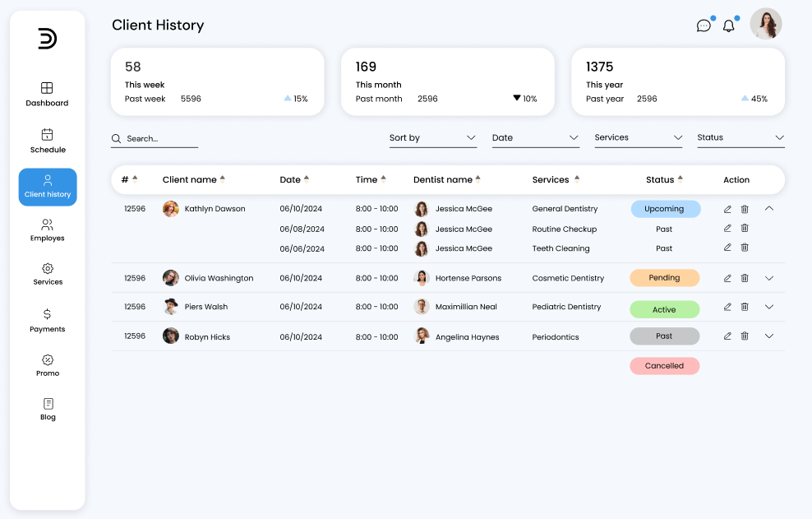
Task: Expand Olivia Washington's appointment history
Action: pos(769,278)
